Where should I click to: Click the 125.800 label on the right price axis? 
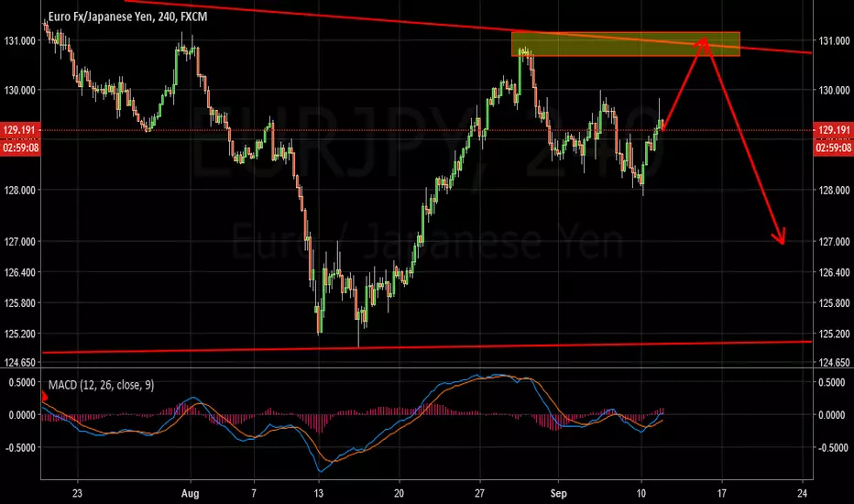click(x=834, y=303)
